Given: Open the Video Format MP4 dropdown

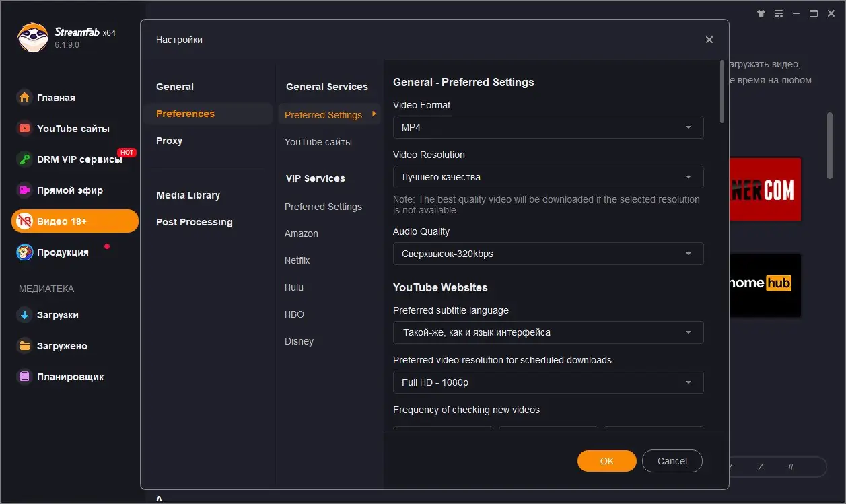Looking at the screenshot, I should 548,127.
